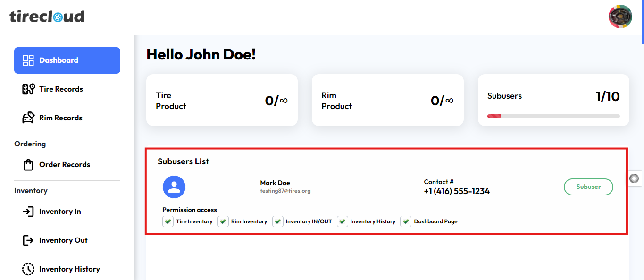Click the Subusers progress bar
Screen dimensions: 644x280
(x=553, y=116)
